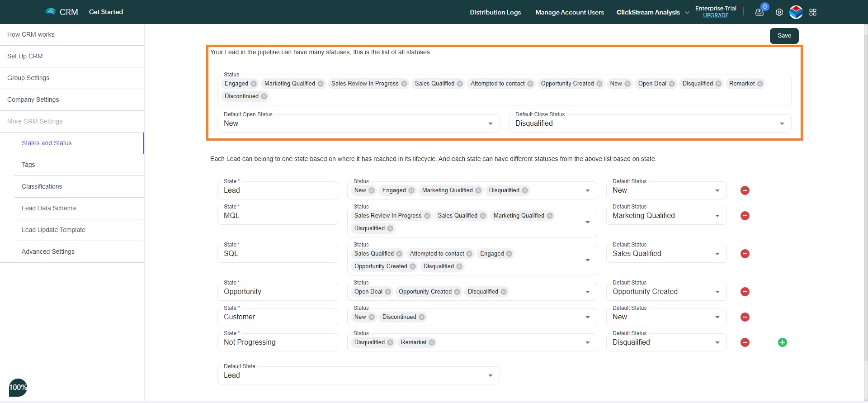This screenshot has width=868, height=403.
Task: Open Default Status dropdown showing Opportunity Created
Action: tap(666, 292)
